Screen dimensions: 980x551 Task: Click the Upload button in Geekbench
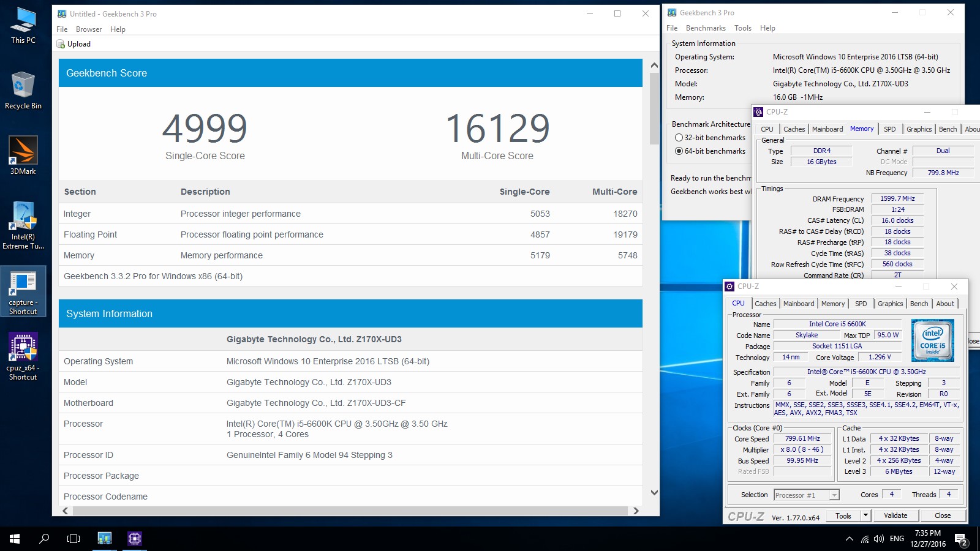pyautogui.click(x=73, y=44)
